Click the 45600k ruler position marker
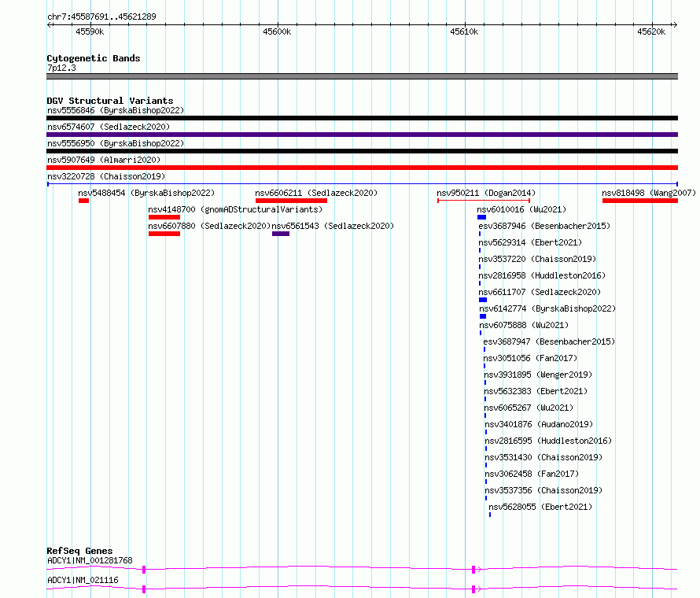700x598 pixels. [x=277, y=31]
